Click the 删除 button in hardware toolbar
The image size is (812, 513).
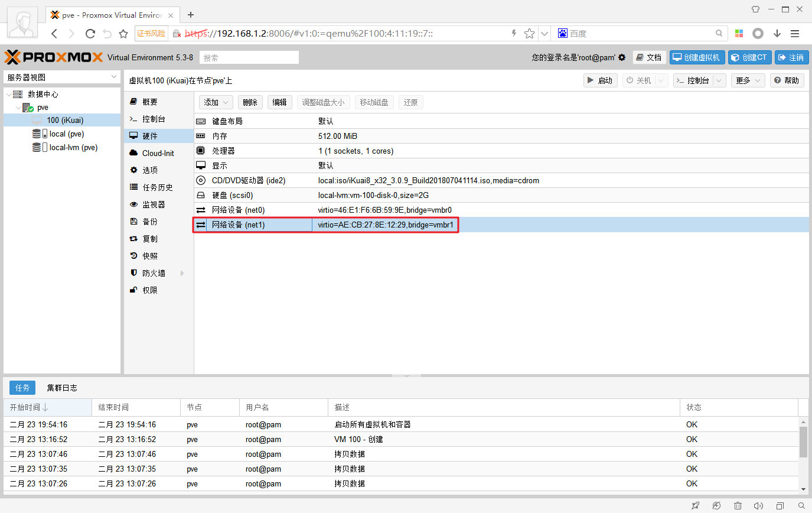point(250,102)
